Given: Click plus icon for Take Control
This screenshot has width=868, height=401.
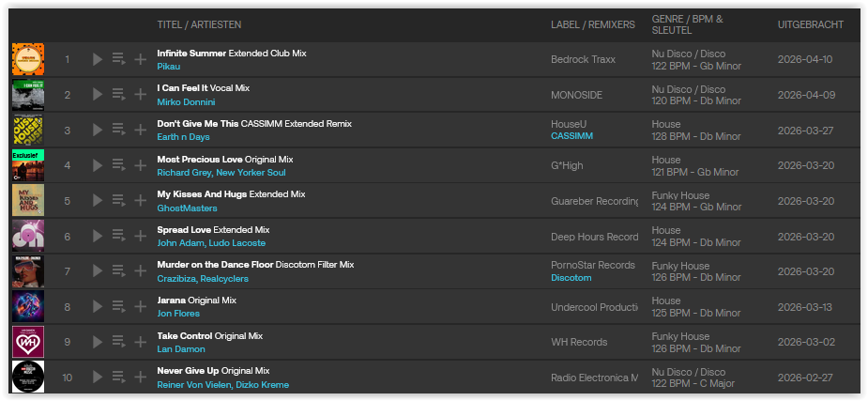Looking at the screenshot, I should point(141,342).
